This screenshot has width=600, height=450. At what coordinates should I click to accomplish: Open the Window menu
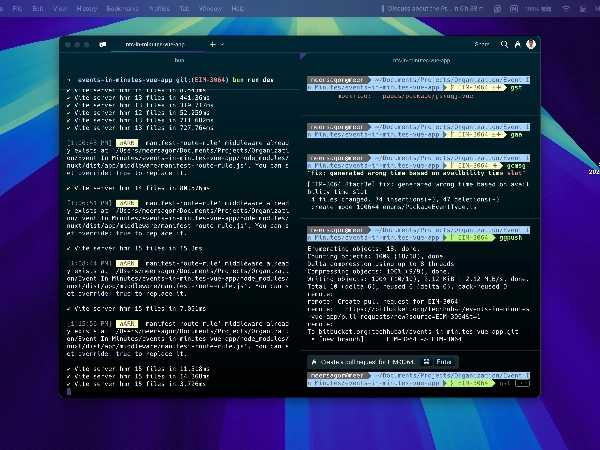pyautogui.click(x=210, y=8)
